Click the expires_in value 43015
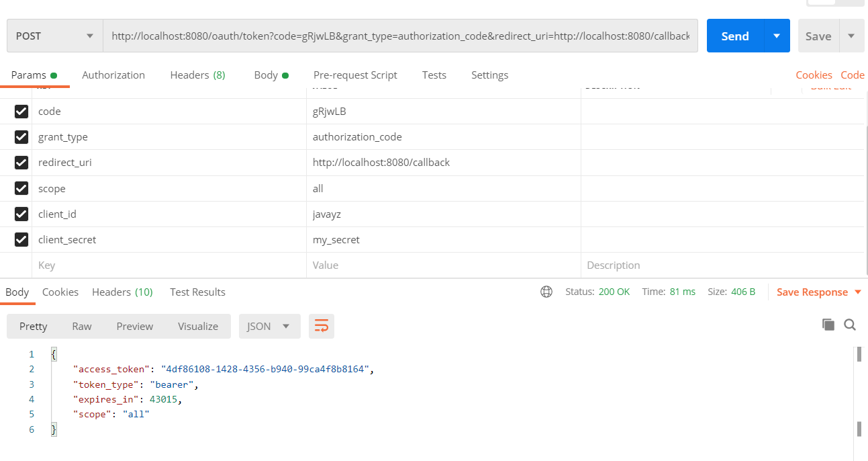868x461 pixels. [164, 399]
